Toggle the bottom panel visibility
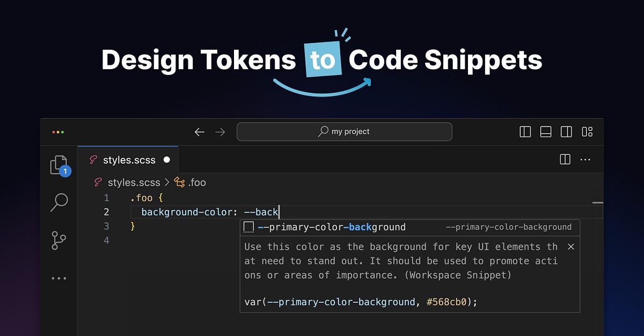The height and width of the screenshot is (336, 644). tap(546, 131)
